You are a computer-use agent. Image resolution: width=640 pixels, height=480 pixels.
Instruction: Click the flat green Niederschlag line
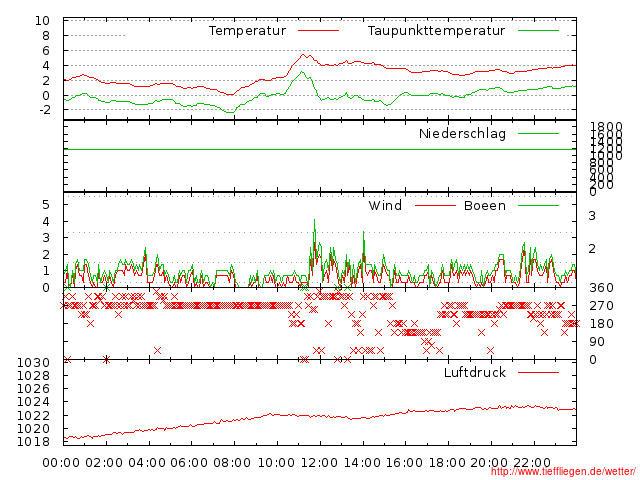320,149
